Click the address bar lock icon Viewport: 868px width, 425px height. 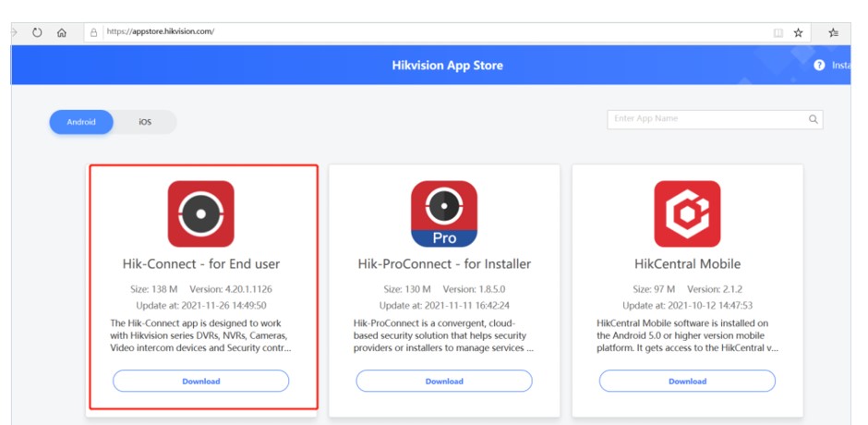pos(93,31)
